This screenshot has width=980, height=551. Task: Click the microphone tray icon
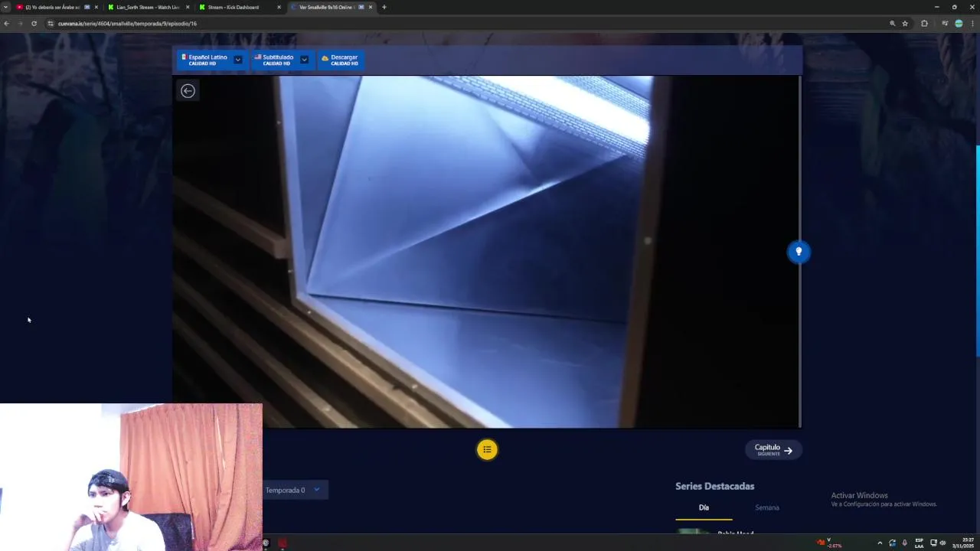(905, 543)
